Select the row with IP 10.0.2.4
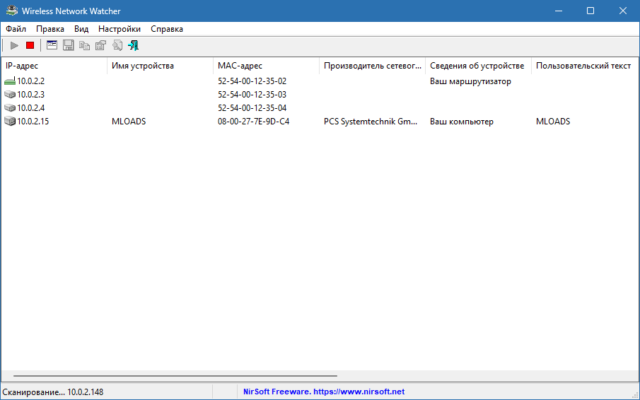The height and width of the screenshot is (400, 640). click(x=320, y=108)
